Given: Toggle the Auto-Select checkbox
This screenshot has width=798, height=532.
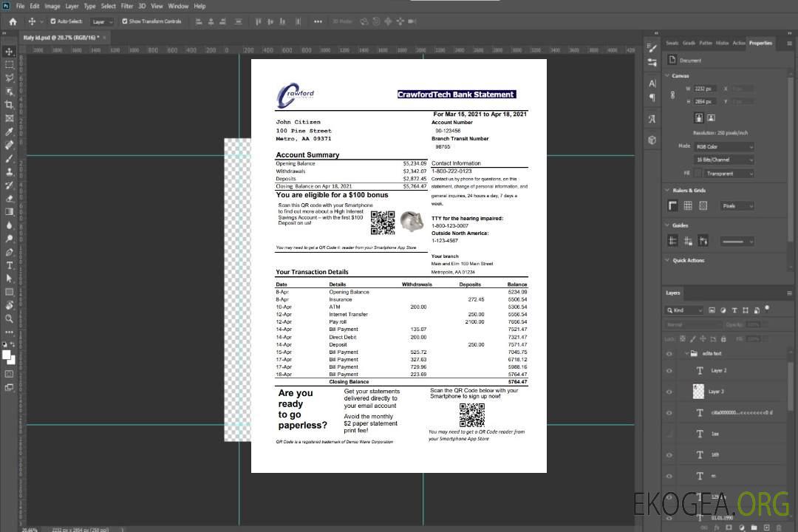Looking at the screenshot, I should point(53,21).
